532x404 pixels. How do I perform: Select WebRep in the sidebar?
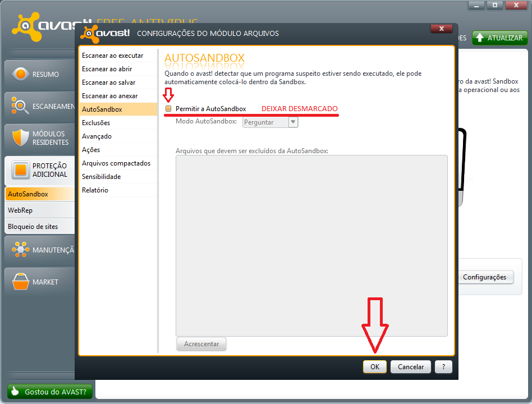pos(40,210)
